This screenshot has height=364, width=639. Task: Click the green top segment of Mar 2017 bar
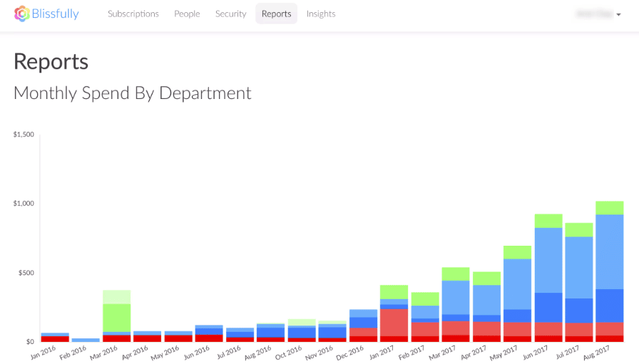[456, 274]
